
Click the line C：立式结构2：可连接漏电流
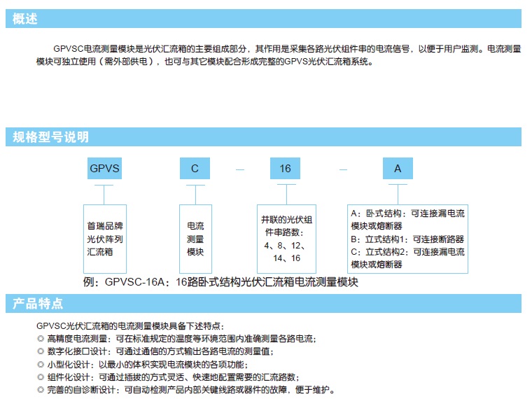point(407,252)
